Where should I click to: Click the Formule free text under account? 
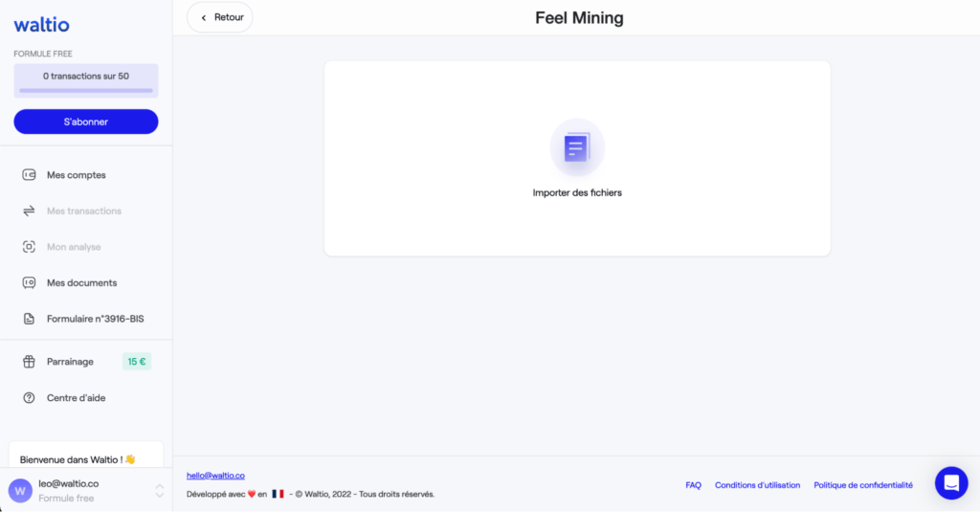[x=66, y=499]
